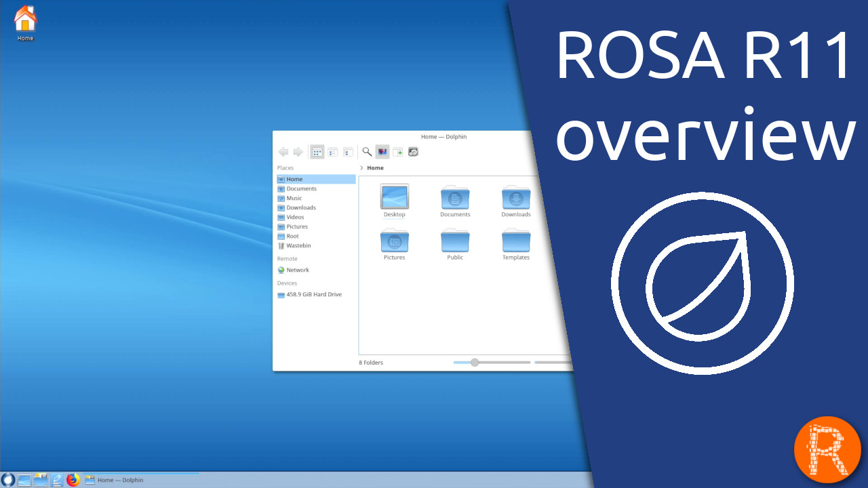Image resolution: width=868 pixels, height=488 pixels.
Task: Click the Remote section label
Action: click(287, 258)
